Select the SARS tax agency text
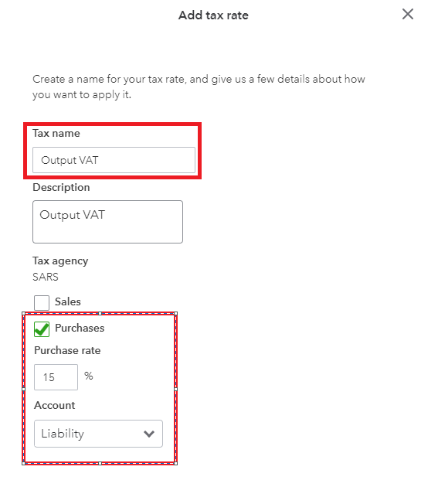The width and height of the screenshot is (421, 504). [46, 277]
